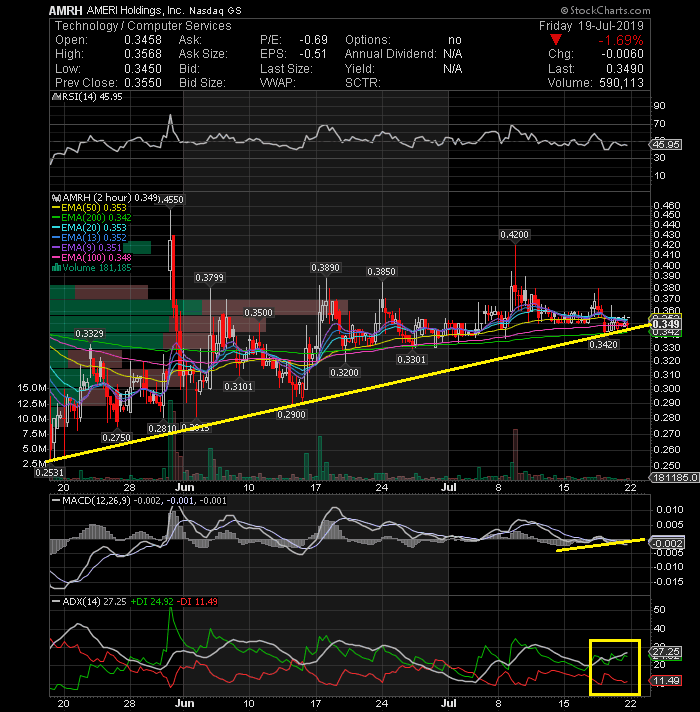Click the 0.3850 price annotation
This screenshot has width=700, height=712.
pyautogui.click(x=381, y=272)
